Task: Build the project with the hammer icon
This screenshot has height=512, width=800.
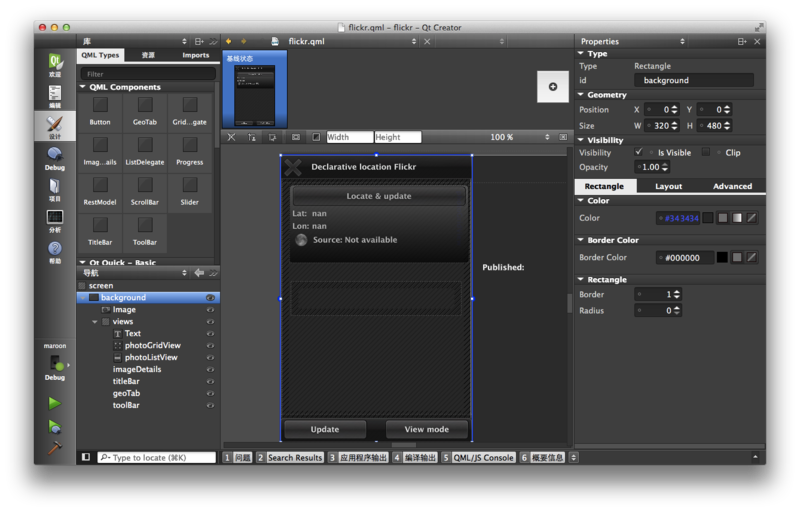Action: pyautogui.click(x=55, y=447)
